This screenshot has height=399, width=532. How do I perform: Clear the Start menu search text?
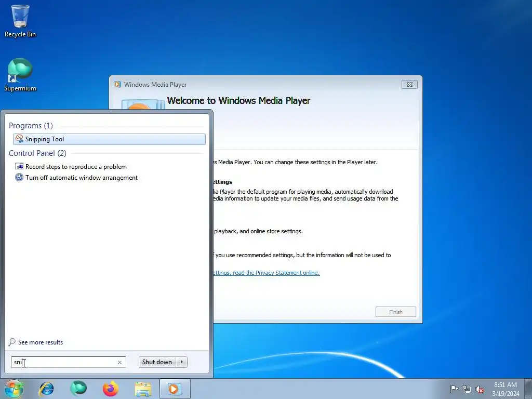[x=119, y=362]
